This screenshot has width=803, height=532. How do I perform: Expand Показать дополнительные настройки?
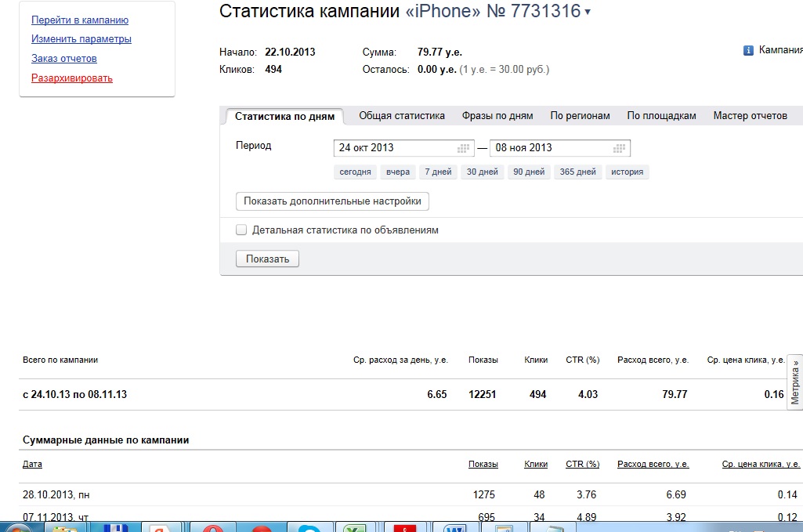(x=332, y=201)
